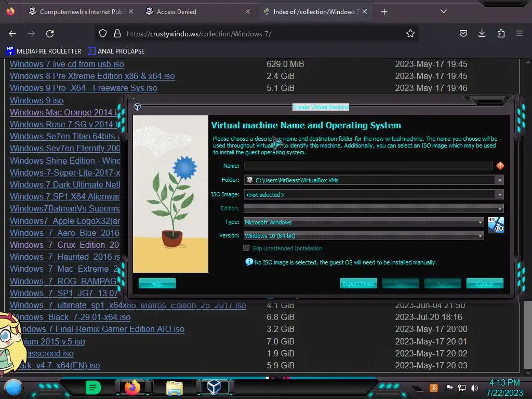
Task: Close the Access Denied tab
Action: [248, 11]
